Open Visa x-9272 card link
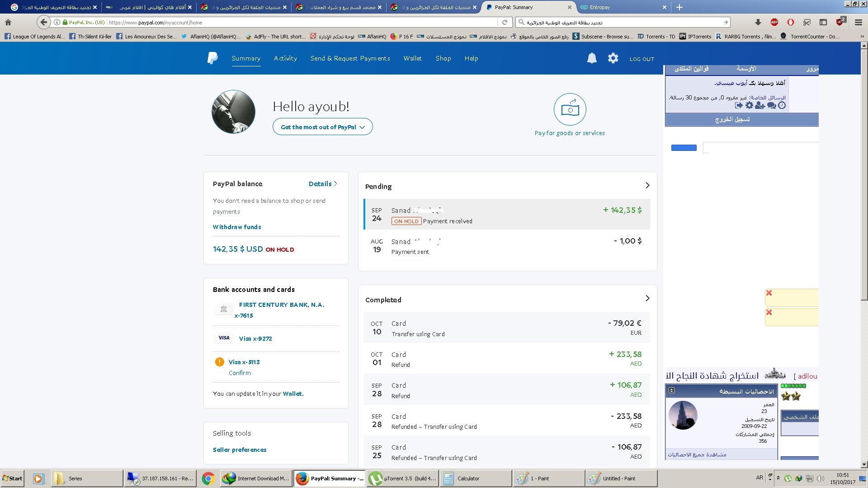Image resolution: width=868 pixels, height=488 pixels. pyautogui.click(x=255, y=338)
